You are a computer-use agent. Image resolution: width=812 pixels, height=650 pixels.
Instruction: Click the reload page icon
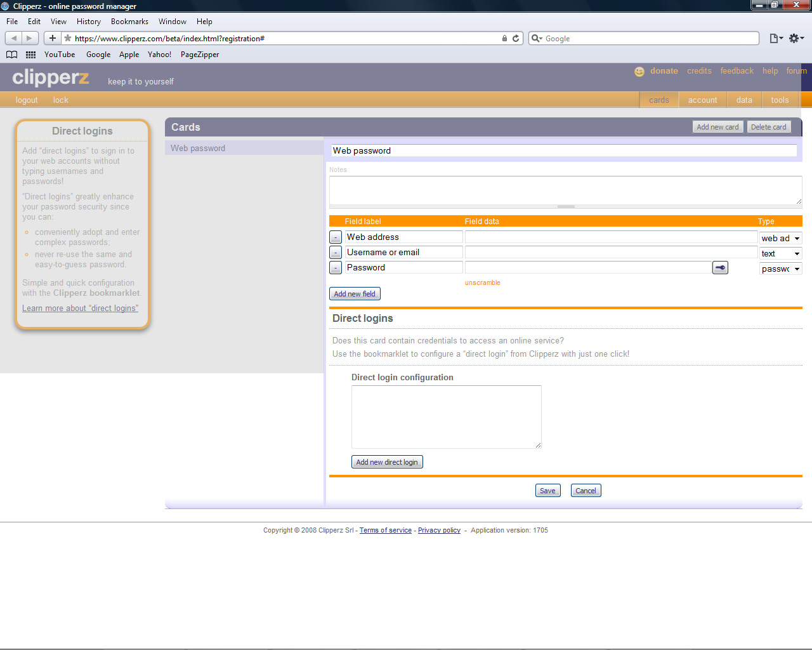click(516, 38)
